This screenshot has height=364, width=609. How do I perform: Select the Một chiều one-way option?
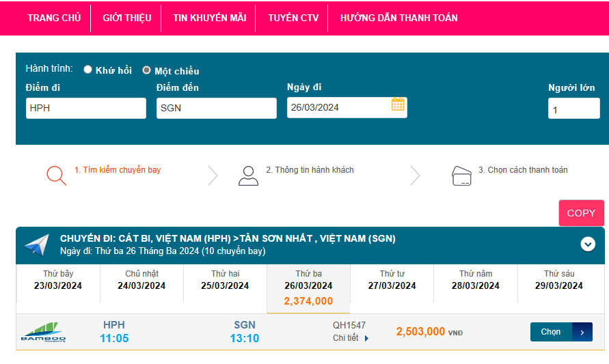[146, 70]
